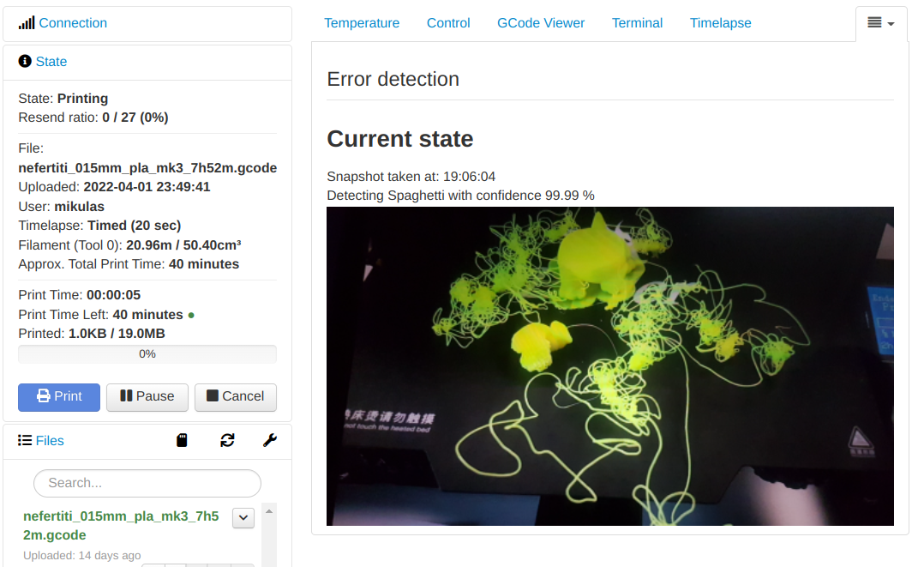Viewport: 924px width, 567px height.
Task: Open the GCode Viewer tab
Action: [x=541, y=23]
